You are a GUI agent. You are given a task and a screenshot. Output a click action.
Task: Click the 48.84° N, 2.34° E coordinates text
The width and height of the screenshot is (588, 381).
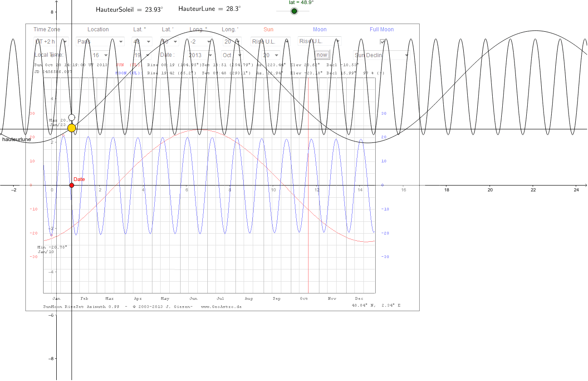click(x=376, y=306)
